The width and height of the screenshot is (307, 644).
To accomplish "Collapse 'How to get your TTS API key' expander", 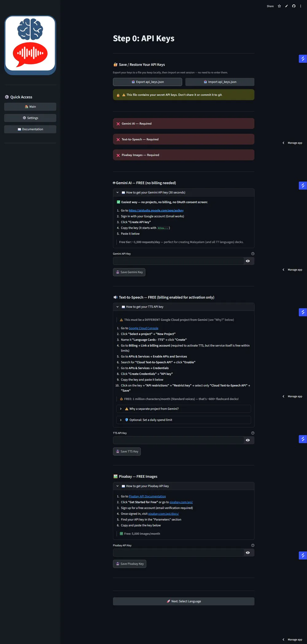I will pyautogui.click(x=184, y=307).
